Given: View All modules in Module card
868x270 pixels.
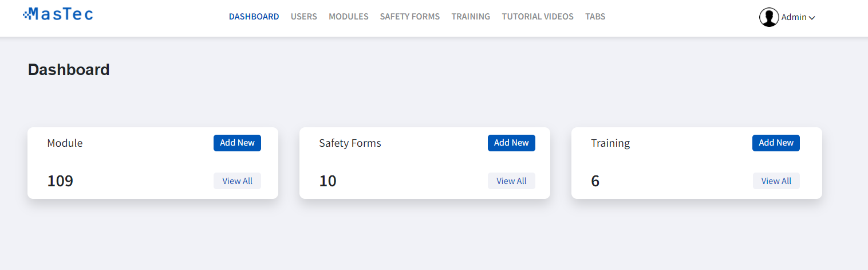Looking at the screenshot, I should (237, 181).
